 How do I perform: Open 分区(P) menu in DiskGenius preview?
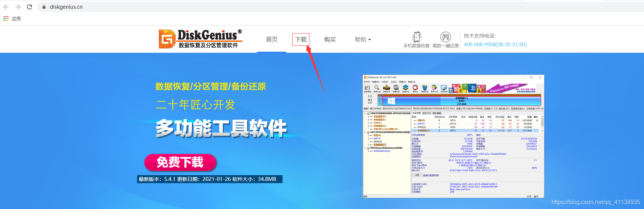(385, 82)
